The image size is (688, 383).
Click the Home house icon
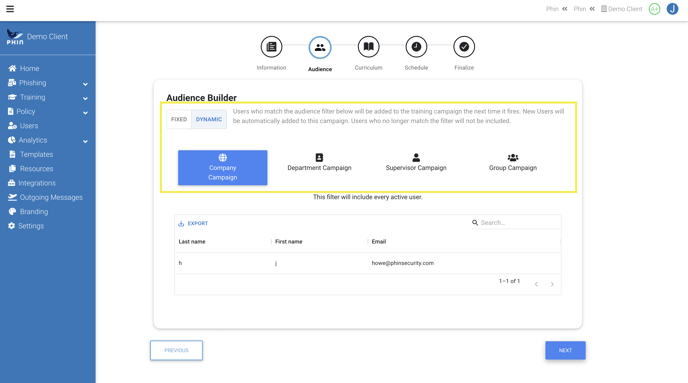point(12,68)
